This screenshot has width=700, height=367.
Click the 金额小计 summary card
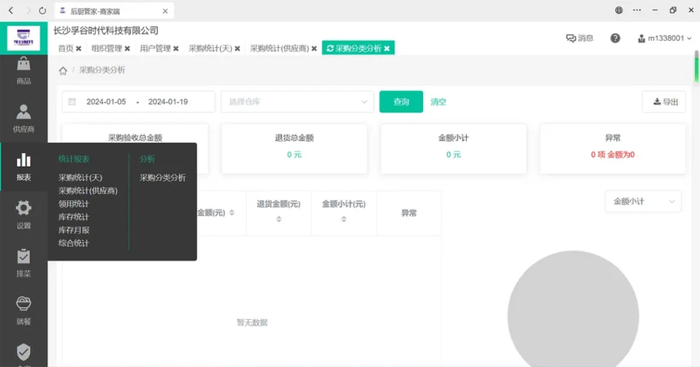(453, 149)
